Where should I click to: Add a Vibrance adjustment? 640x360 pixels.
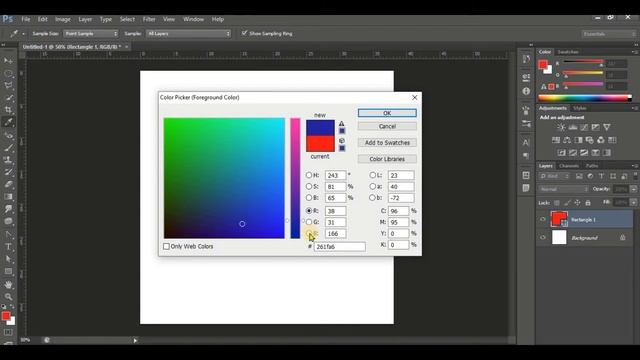pyautogui.click(x=607, y=127)
